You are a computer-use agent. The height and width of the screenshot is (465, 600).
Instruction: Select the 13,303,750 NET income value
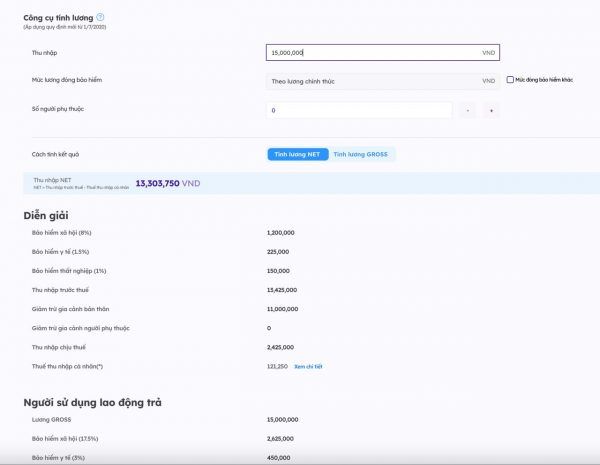[x=157, y=183]
